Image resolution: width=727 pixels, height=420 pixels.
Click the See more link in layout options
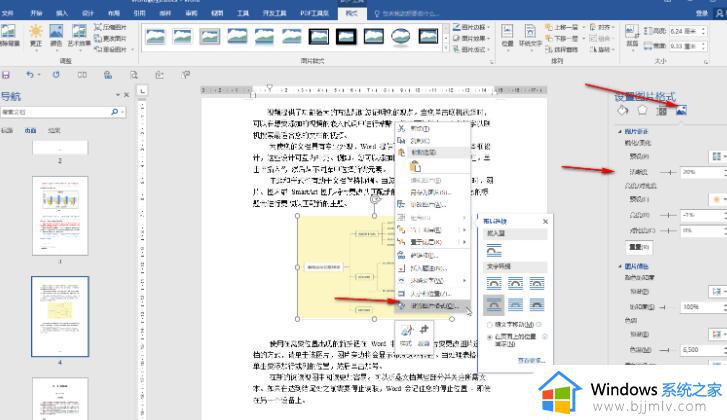(x=531, y=360)
